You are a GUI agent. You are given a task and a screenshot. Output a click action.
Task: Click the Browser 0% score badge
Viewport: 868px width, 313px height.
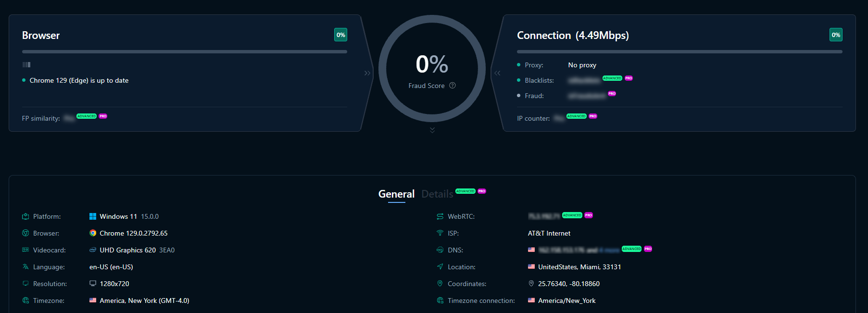[340, 35]
